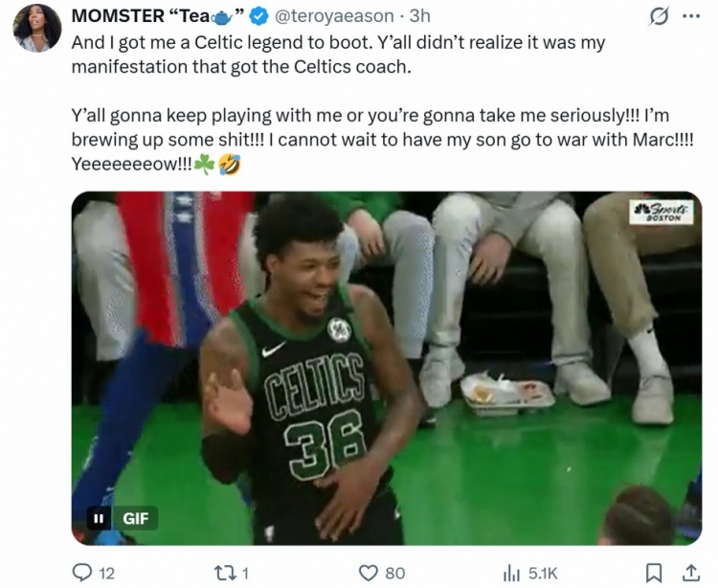Image resolution: width=718 pixels, height=588 pixels.
Task: Click the 80 likes count
Action: pos(395,574)
